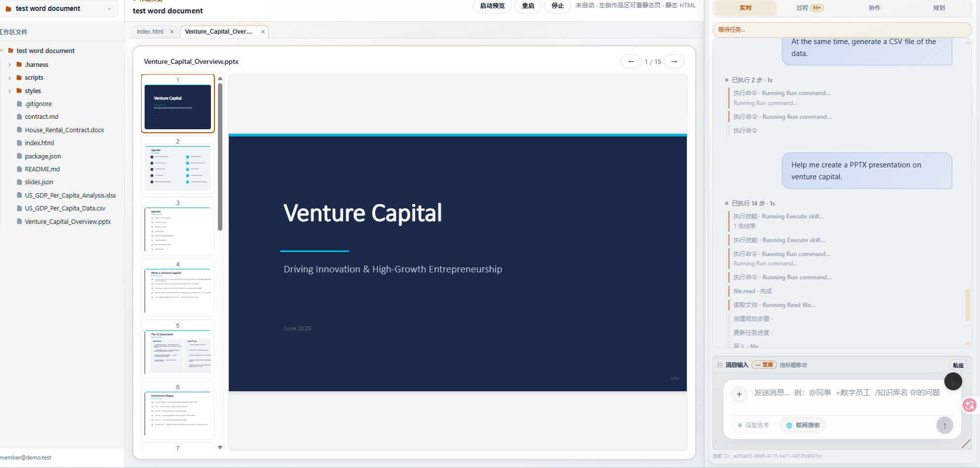The image size is (980, 468).
Task: Click the thumbnail list scroll-down arrow
Action: [220, 447]
